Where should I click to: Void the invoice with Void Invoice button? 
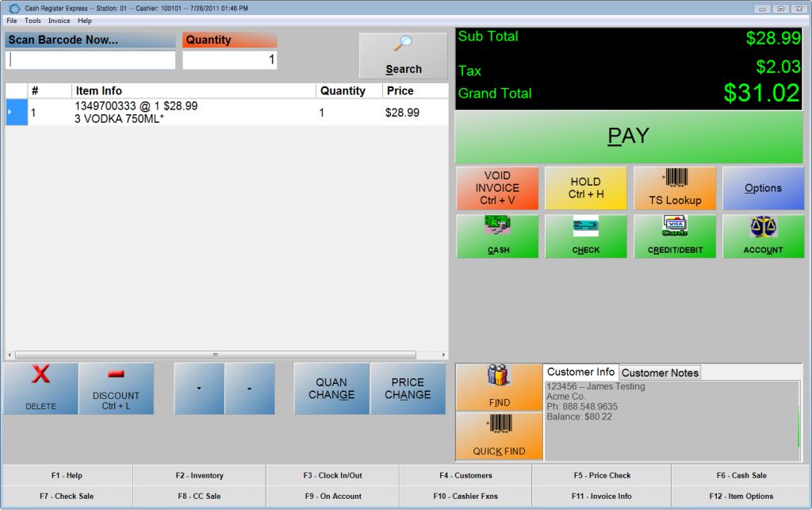(x=498, y=188)
